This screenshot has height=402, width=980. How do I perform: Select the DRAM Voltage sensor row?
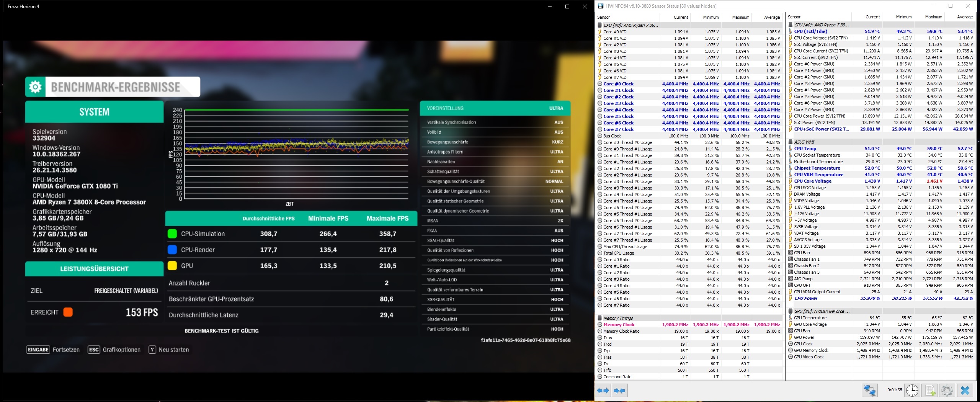(x=881, y=194)
